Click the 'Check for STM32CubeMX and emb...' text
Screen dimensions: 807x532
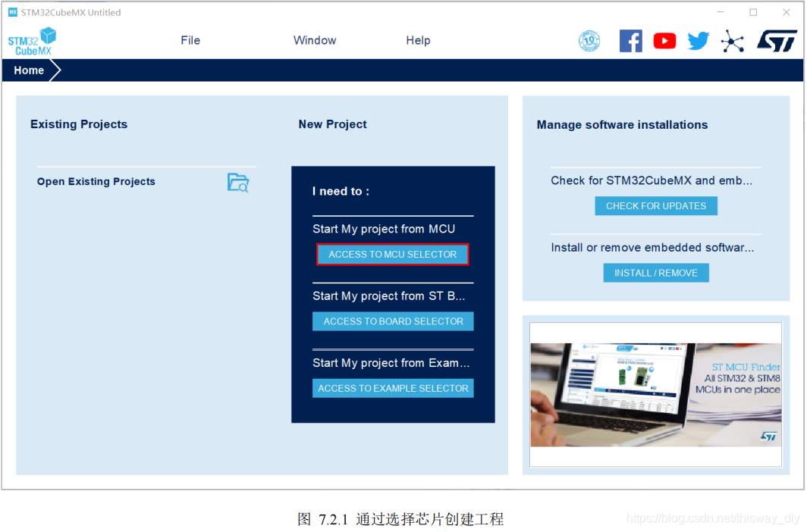click(x=652, y=180)
